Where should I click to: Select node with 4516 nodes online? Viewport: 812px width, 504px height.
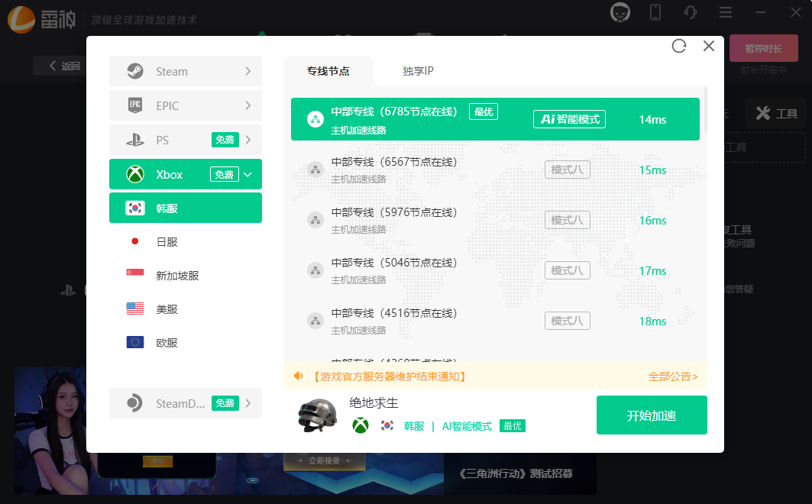[495, 321]
